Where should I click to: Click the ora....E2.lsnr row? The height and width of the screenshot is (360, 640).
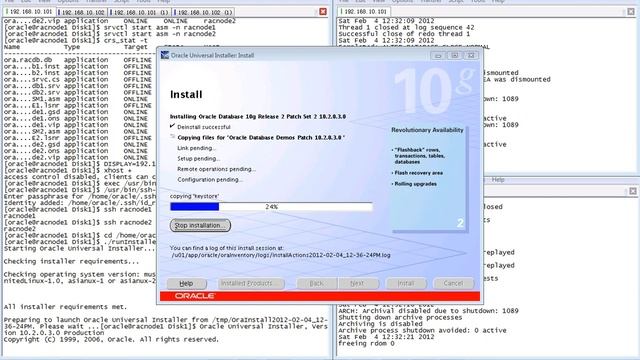point(78,138)
